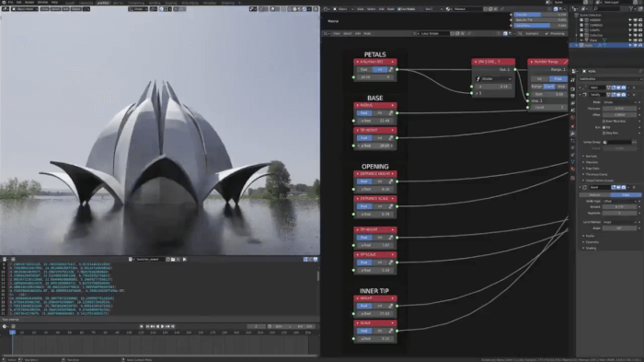Click the link icon on SCALE node
The height and width of the screenshot is (362, 644).
point(391,331)
